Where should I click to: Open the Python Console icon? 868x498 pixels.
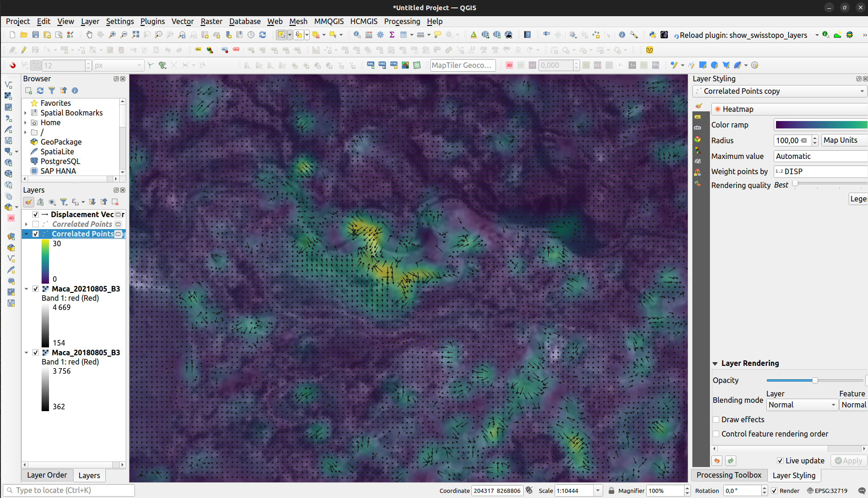click(652, 35)
